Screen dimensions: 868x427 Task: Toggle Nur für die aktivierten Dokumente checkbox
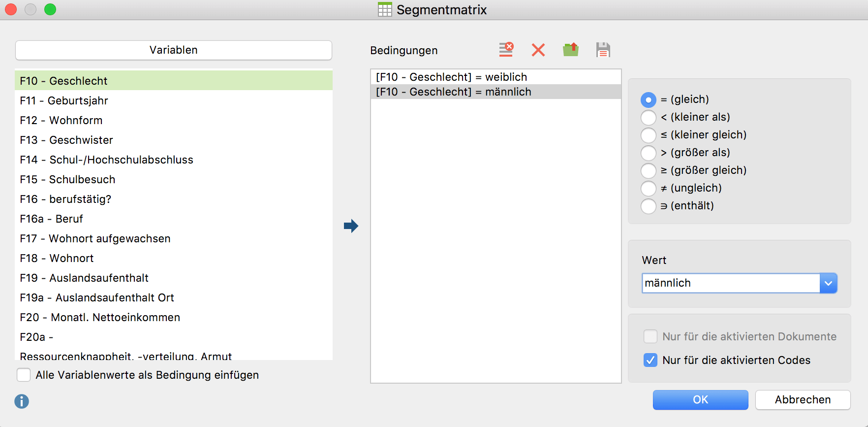pos(651,336)
